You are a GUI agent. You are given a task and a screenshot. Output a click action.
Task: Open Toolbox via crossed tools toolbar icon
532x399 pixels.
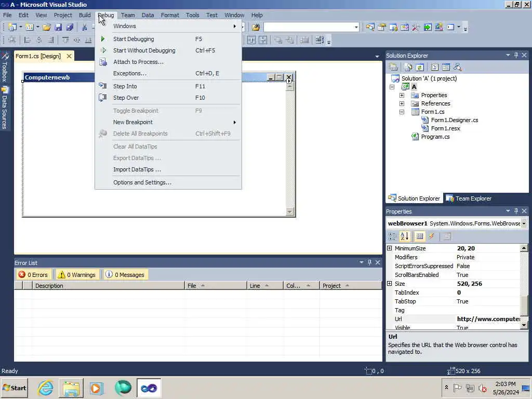coord(416,27)
